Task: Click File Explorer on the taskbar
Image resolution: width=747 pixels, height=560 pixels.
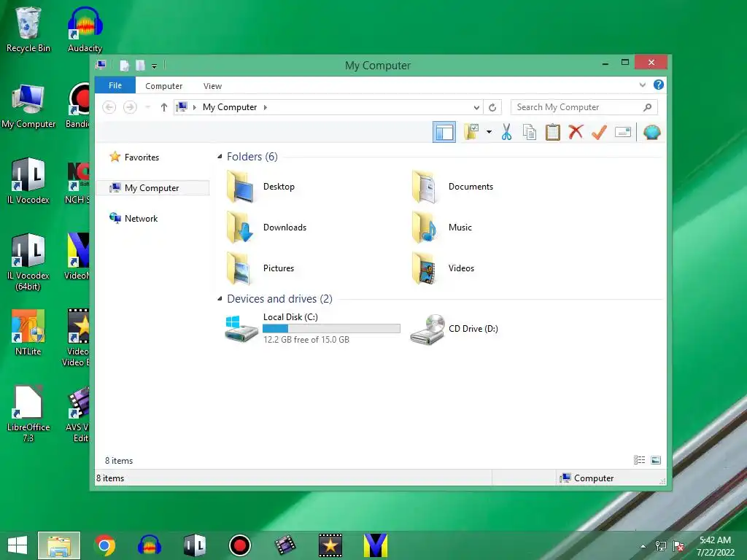Action: (59, 545)
